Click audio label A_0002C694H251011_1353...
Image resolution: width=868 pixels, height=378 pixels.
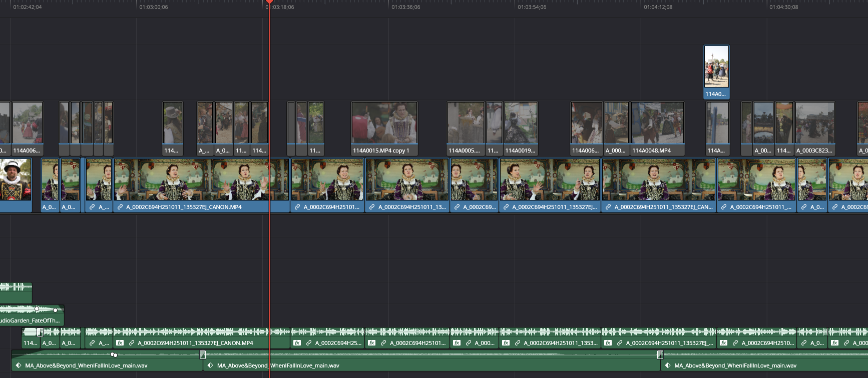(560, 343)
